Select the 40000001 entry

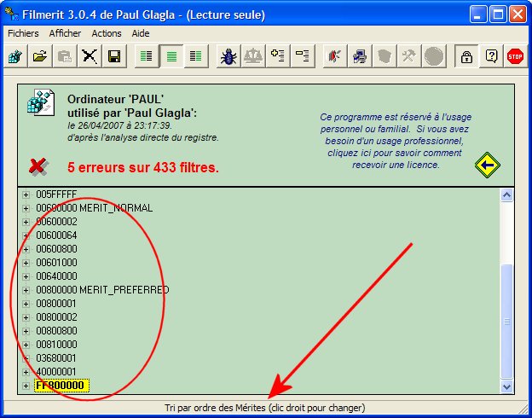point(56,372)
